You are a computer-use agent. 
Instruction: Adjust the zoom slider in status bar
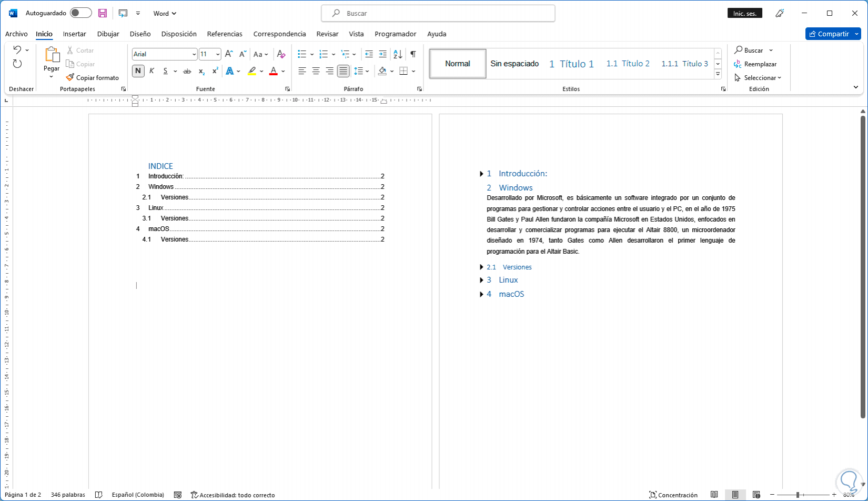point(798,495)
